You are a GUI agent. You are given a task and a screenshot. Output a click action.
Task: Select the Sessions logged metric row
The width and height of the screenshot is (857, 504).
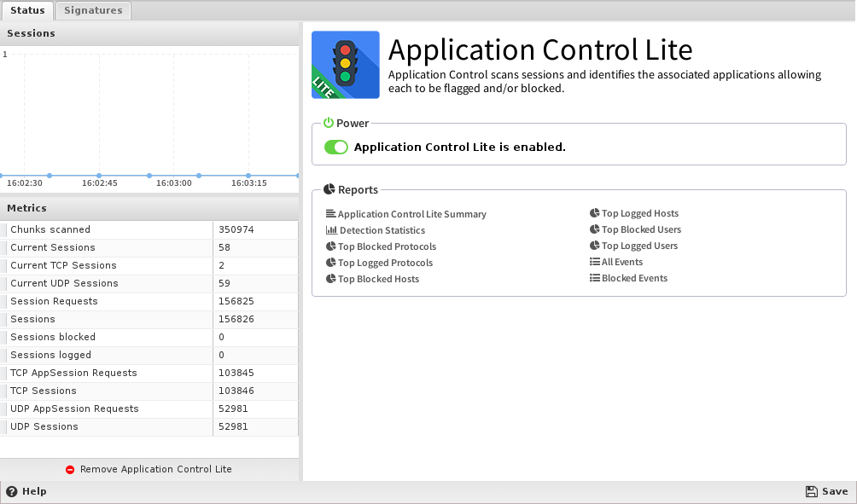pos(149,355)
